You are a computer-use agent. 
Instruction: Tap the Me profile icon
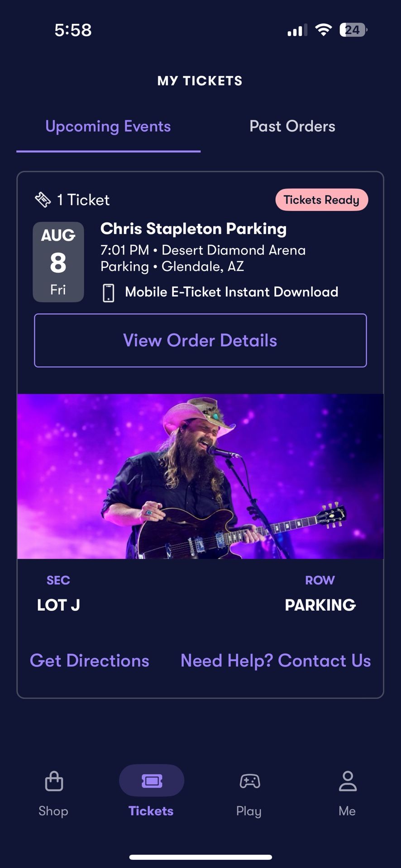point(347,781)
